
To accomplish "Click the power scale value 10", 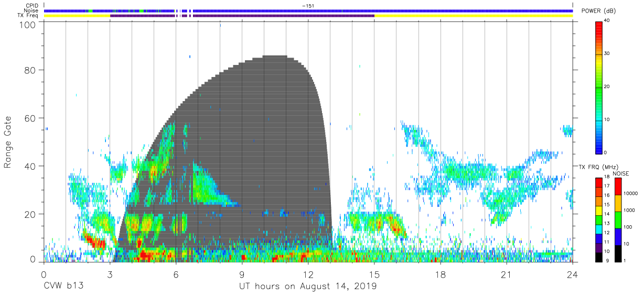I will click(607, 120).
